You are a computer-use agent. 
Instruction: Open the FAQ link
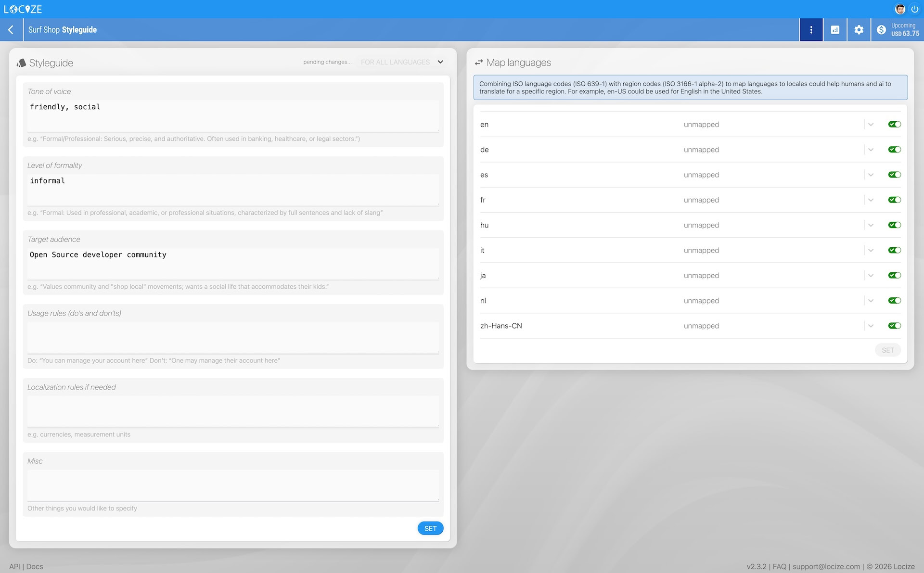(779, 566)
